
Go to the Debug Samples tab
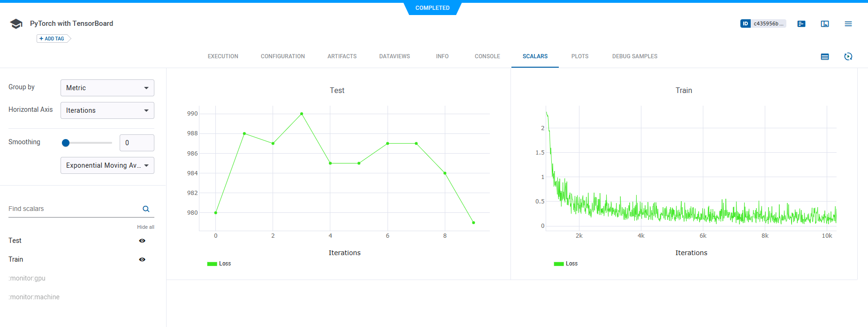(634, 56)
